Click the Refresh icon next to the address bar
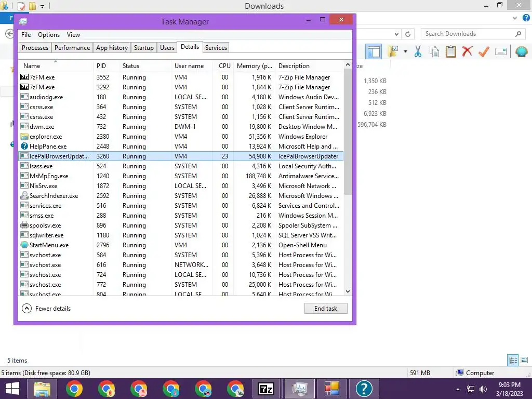This screenshot has height=399, width=532. tap(408, 34)
